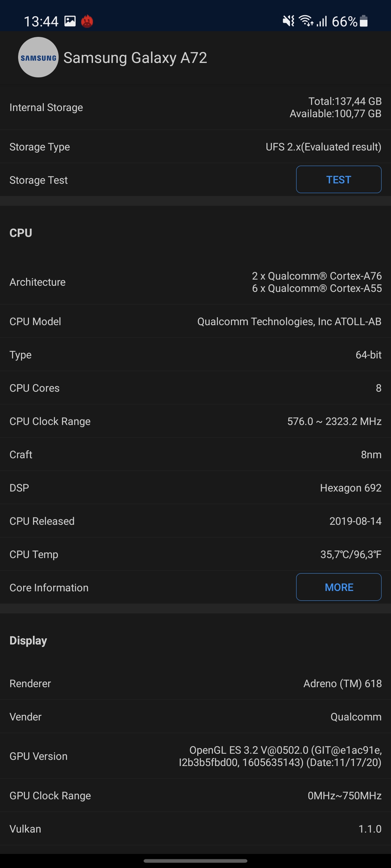
Task: Select the CPU Model row
Action: tap(195, 322)
